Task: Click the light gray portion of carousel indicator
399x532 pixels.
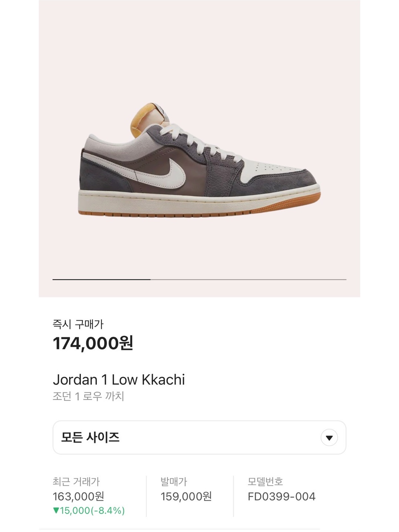Action: (248, 280)
